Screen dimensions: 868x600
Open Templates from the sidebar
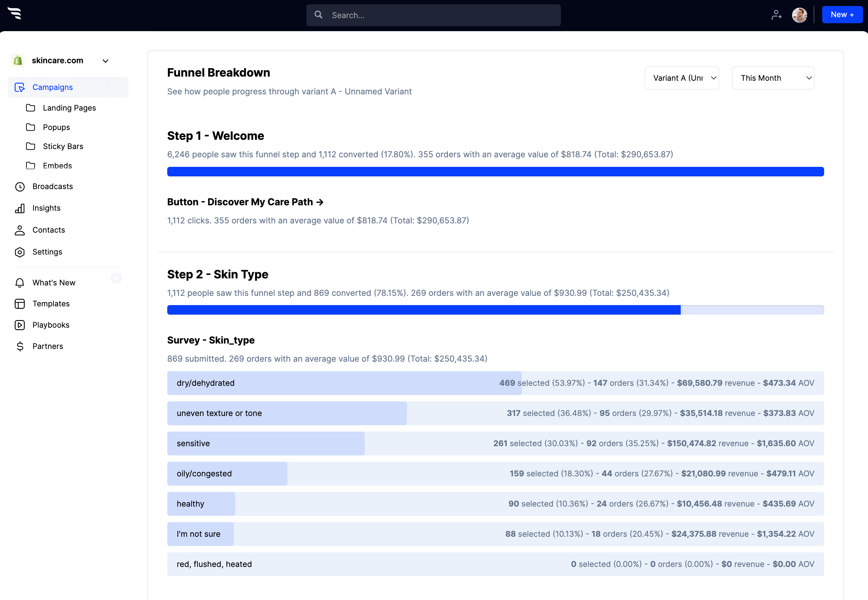click(x=51, y=304)
